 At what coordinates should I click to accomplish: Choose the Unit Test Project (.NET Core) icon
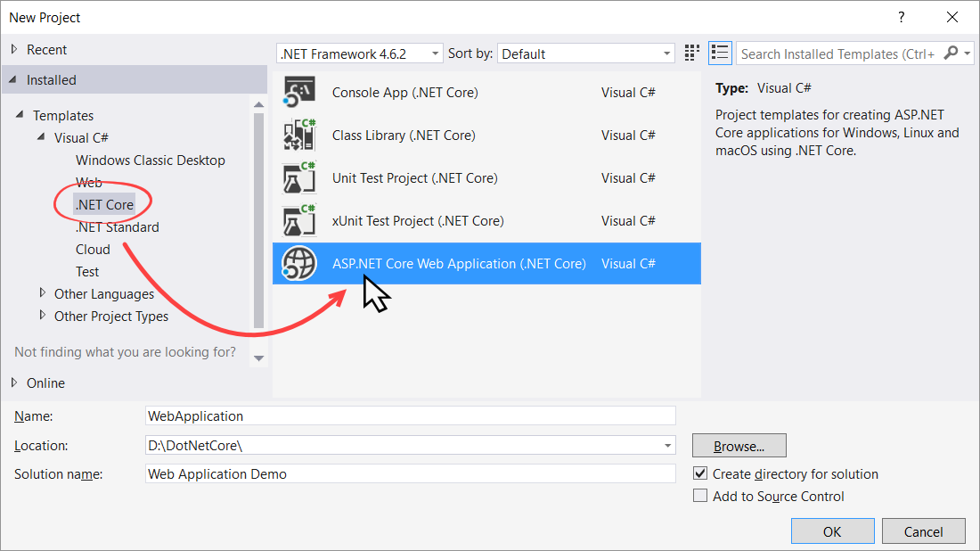pyautogui.click(x=299, y=178)
